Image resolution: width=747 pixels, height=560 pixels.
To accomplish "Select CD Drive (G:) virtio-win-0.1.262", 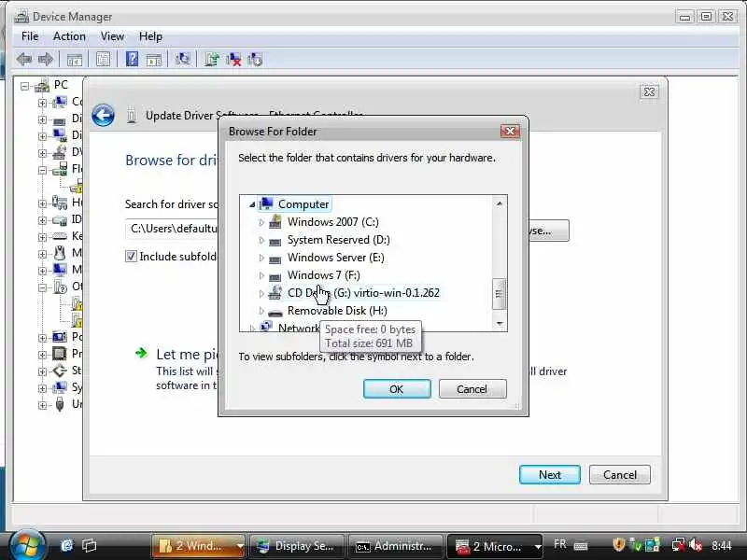I will pyautogui.click(x=363, y=293).
